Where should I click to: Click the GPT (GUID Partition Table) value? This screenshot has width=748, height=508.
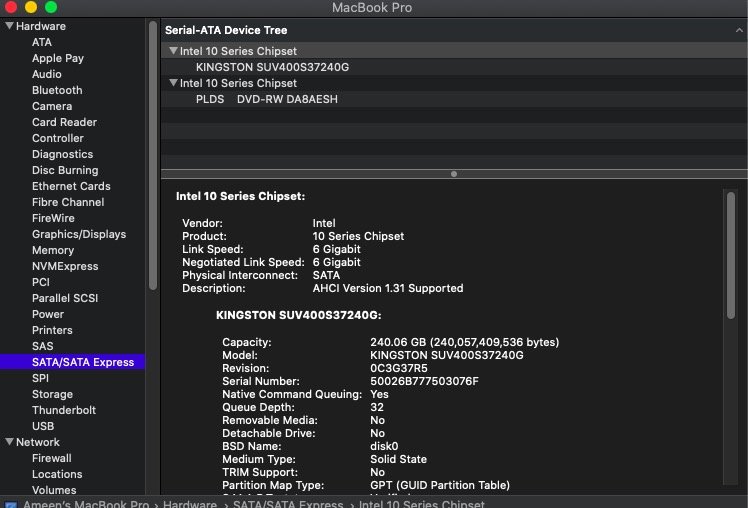pos(440,485)
